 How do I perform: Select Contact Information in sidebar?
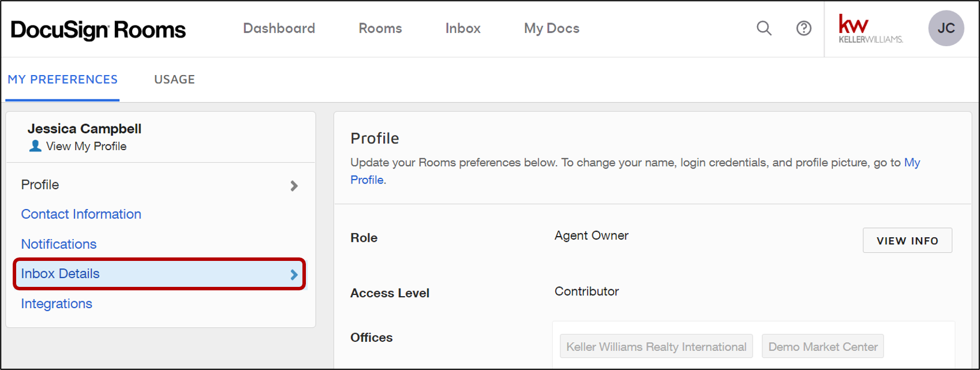coord(81,214)
